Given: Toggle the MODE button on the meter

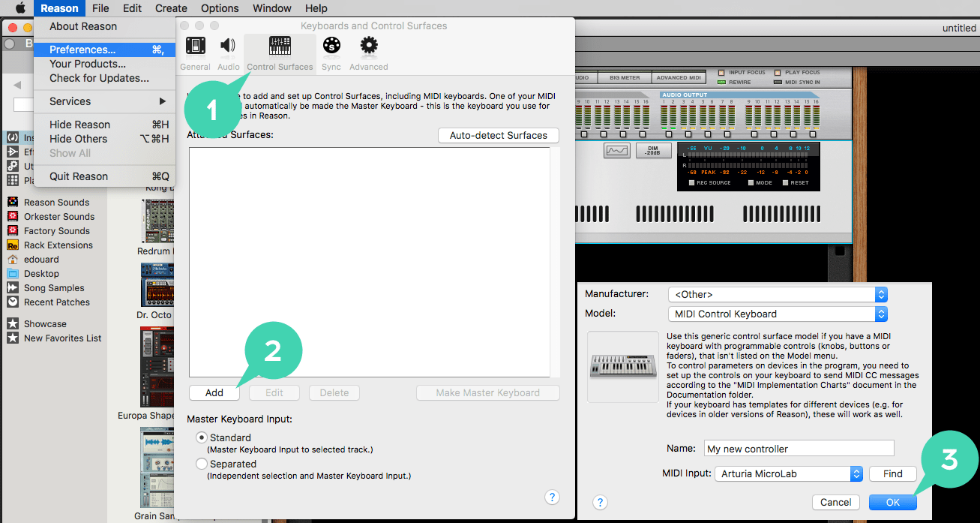Looking at the screenshot, I should coord(750,182).
